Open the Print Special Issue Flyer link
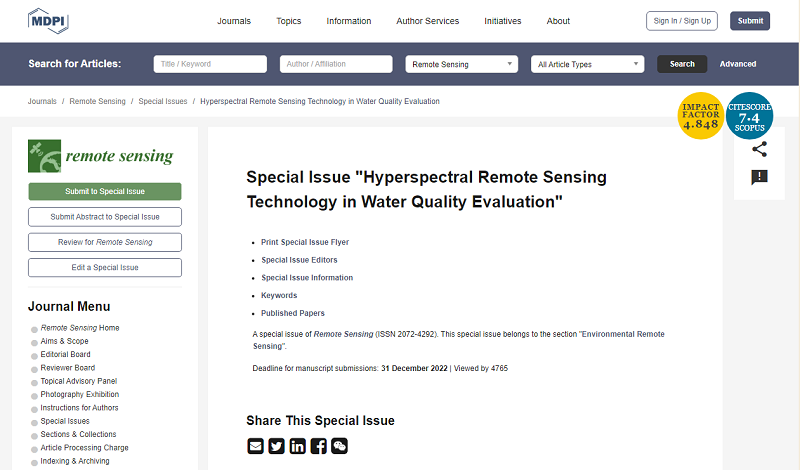 pos(305,242)
